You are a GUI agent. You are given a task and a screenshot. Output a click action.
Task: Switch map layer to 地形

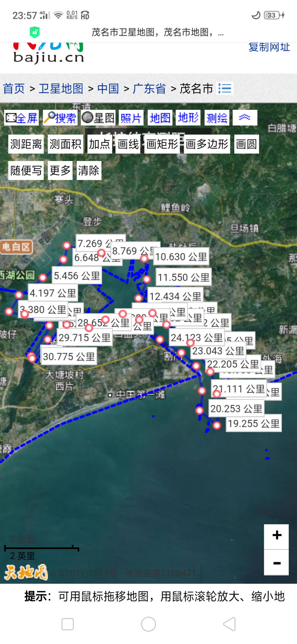(188, 118)
